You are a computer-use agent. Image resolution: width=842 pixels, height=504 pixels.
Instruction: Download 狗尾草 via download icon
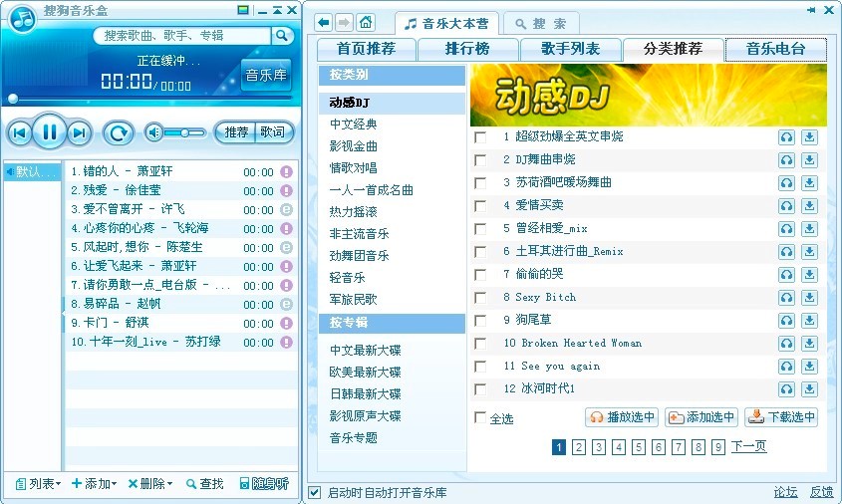click(x=809, y=321)
